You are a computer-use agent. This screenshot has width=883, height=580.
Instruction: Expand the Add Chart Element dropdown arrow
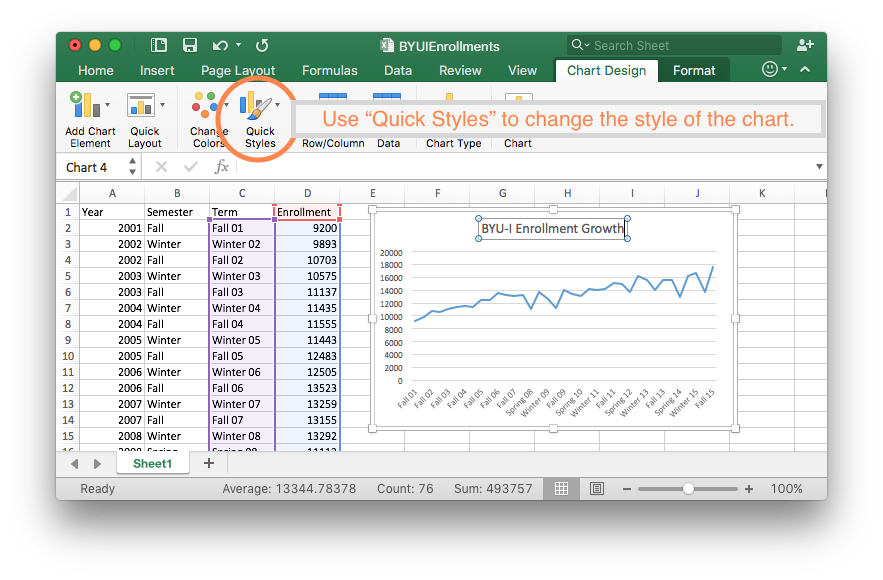(108, 105)
